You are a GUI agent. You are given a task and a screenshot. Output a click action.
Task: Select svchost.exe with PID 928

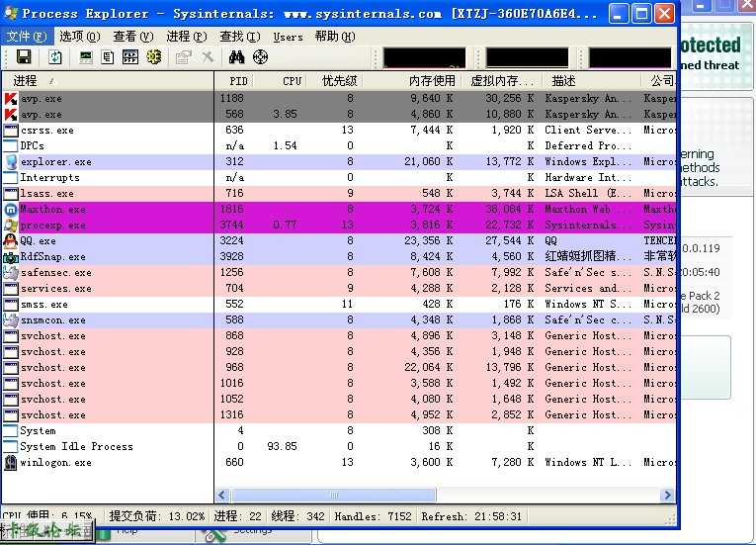pos(339,352)
